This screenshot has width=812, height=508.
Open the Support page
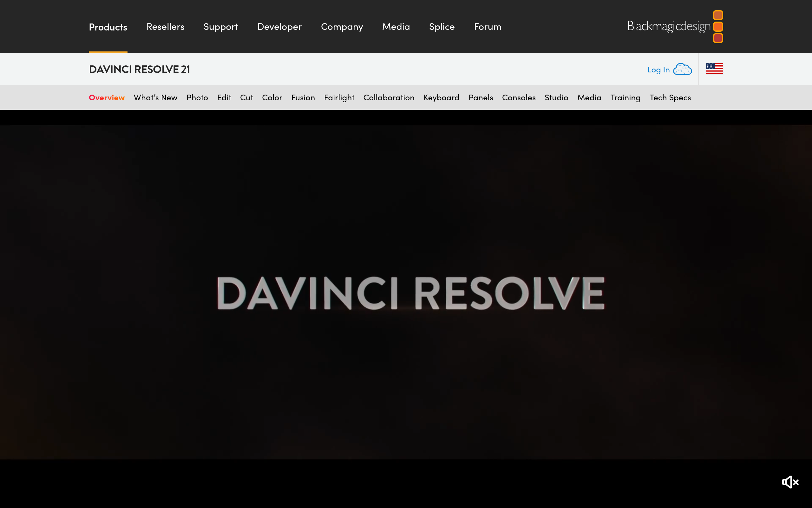(x=221, y=27)
